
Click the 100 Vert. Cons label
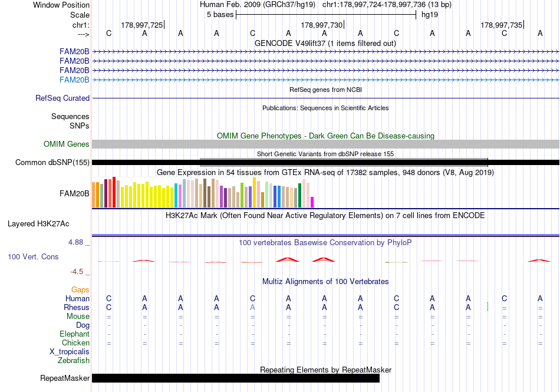pos(33,256)
